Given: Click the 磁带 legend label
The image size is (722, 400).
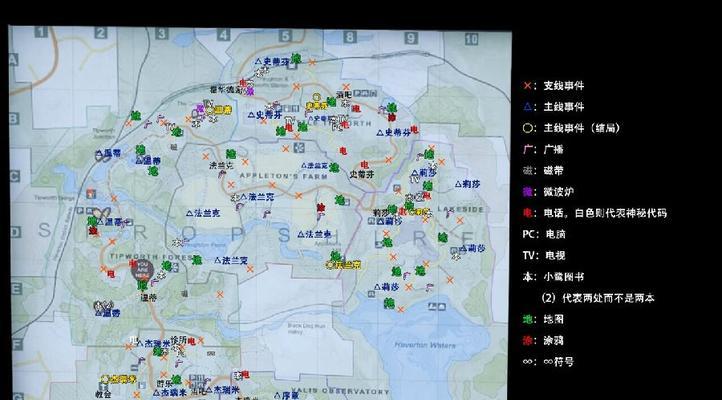Looking at the screenshot, I should coord(553,171).
